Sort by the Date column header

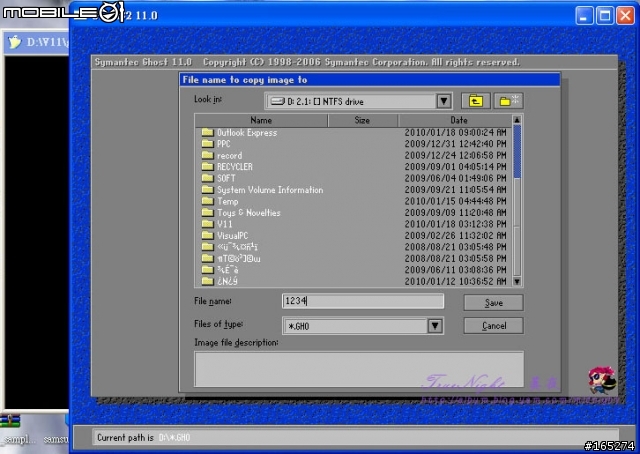coord(455,120)
